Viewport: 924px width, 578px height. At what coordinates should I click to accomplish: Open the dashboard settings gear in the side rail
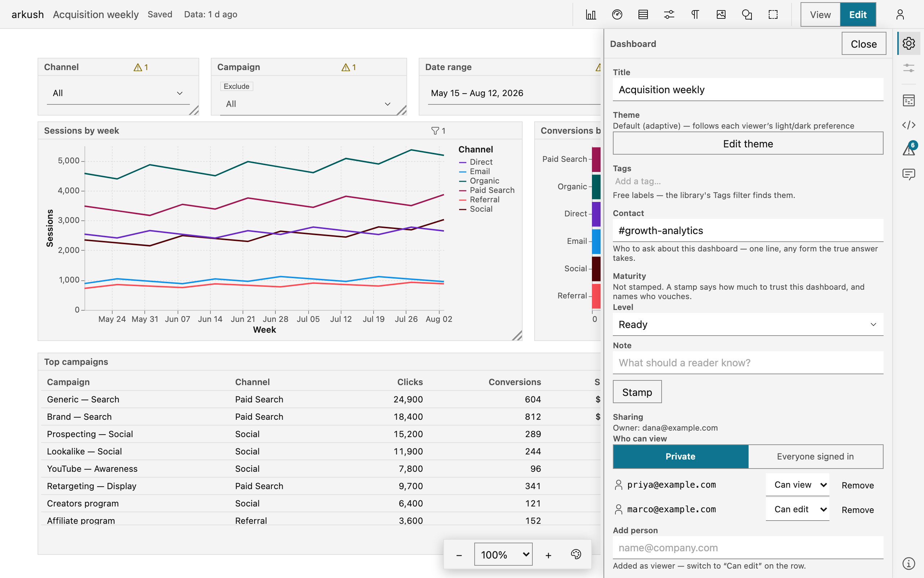pos(909,43)
